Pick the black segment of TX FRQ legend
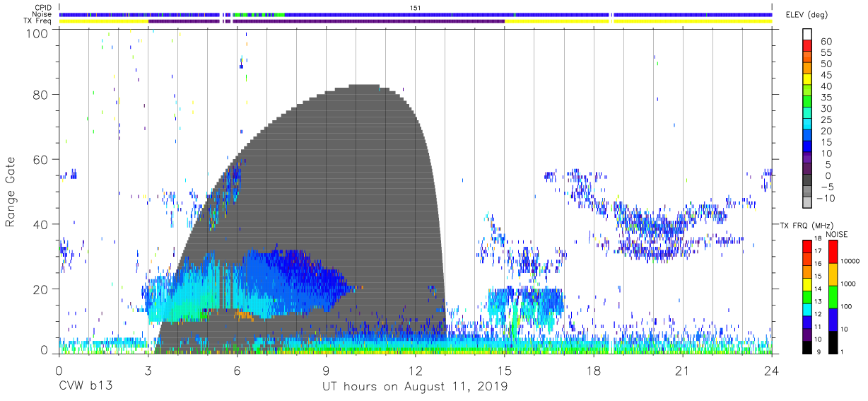 pos(807,347)
